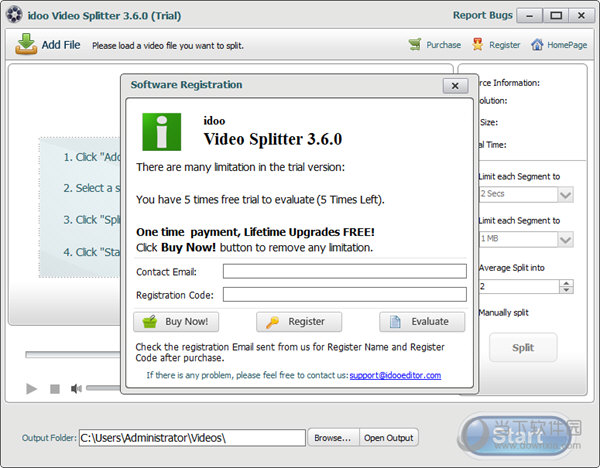Decrease Average Split into value
Viewport: 600px width, 468px height.
click(566, 290)
